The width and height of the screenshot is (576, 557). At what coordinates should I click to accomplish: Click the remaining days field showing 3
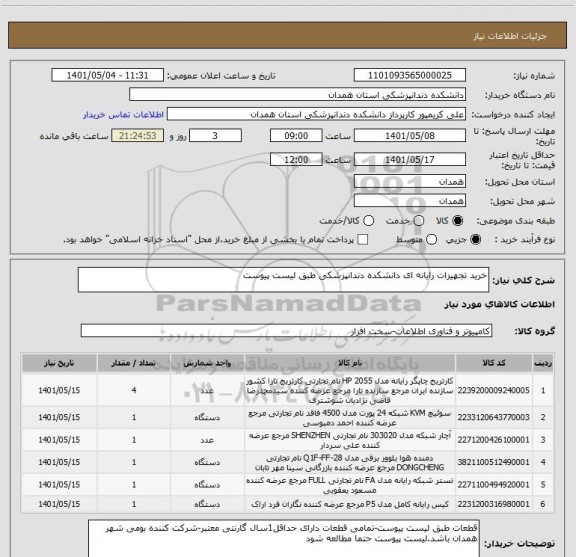[x=215, y=136]
